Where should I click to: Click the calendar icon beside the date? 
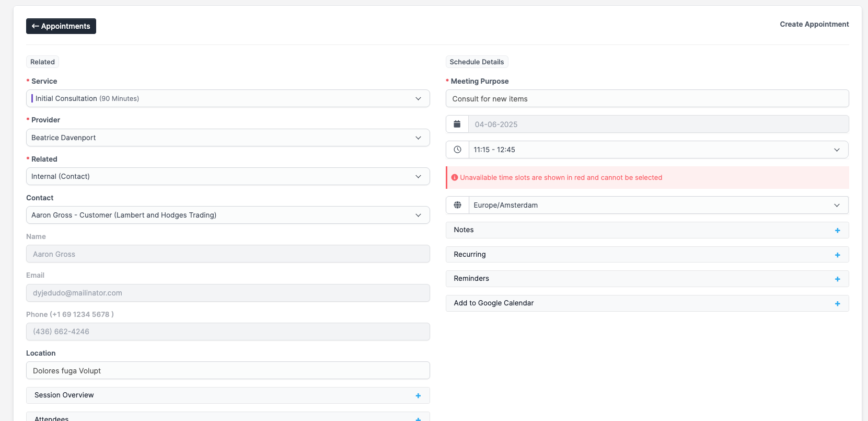pyautogui.click(x=457, y=124)
